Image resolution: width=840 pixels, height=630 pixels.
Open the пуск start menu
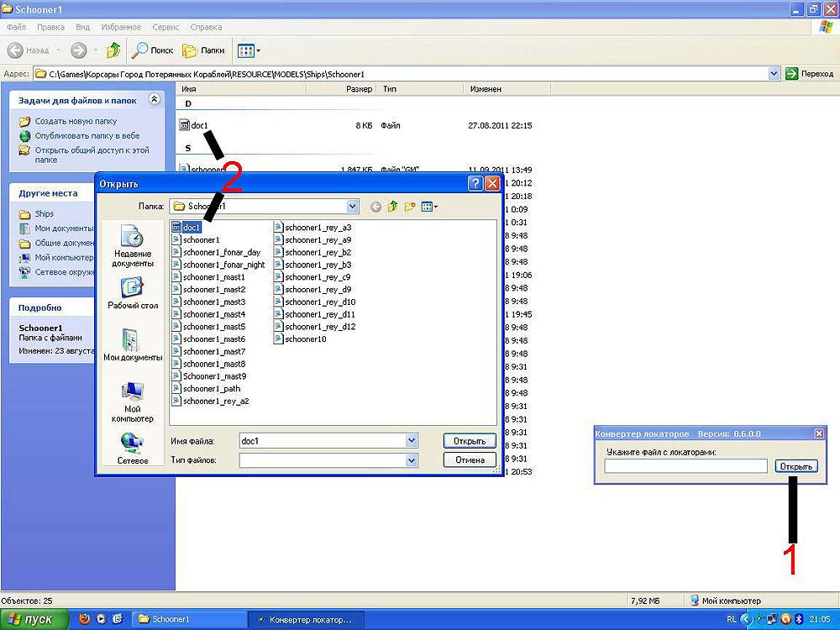point(34,619)
